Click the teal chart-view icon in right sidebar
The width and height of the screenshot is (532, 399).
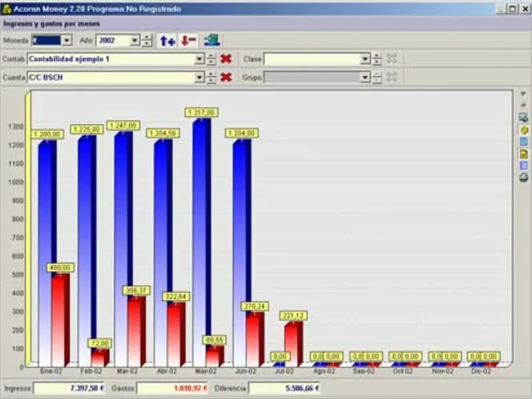(523, 118)
